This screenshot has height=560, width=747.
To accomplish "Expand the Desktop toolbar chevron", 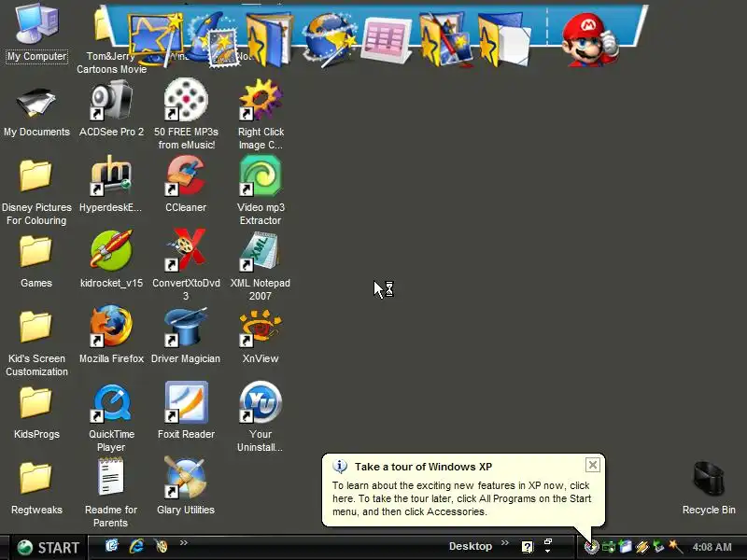I will click(x=505, y=543).
